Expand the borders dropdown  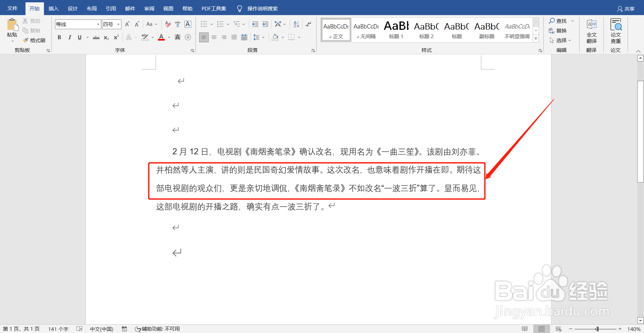click(299, 37)
